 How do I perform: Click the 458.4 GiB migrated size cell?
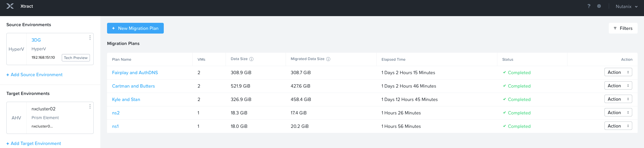(x=301, y=99)
